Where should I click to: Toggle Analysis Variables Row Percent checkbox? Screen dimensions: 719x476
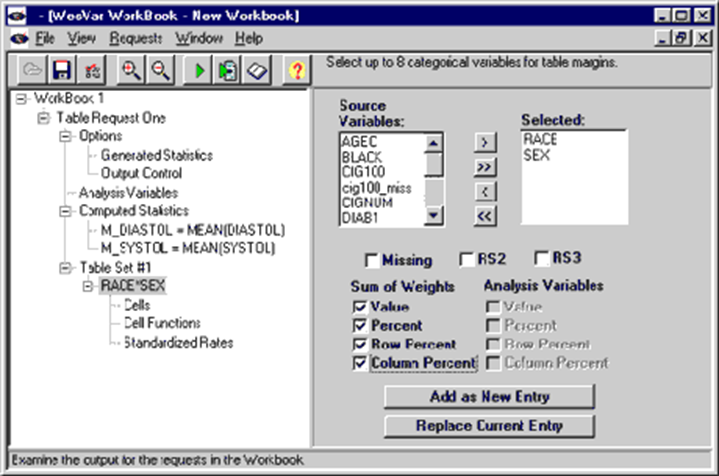click(x=493, y=344)
